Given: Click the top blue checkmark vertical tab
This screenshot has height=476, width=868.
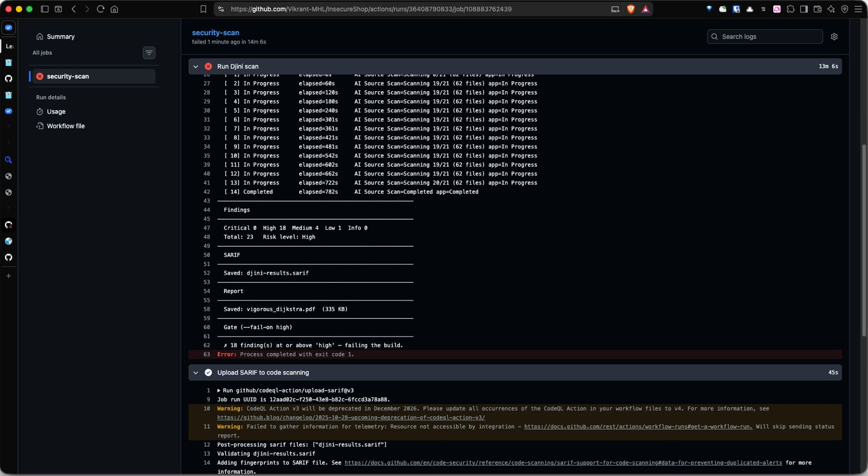Looking at the screenshot, I should coord(9,28).
